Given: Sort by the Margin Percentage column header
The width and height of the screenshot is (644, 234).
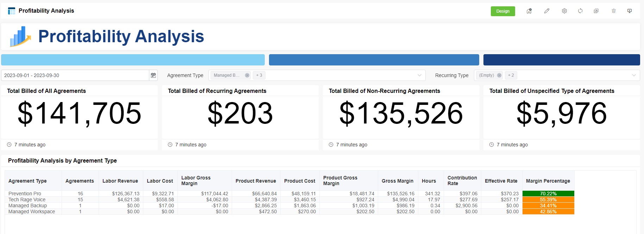Looking at the screenshot, I should point(548,181).
